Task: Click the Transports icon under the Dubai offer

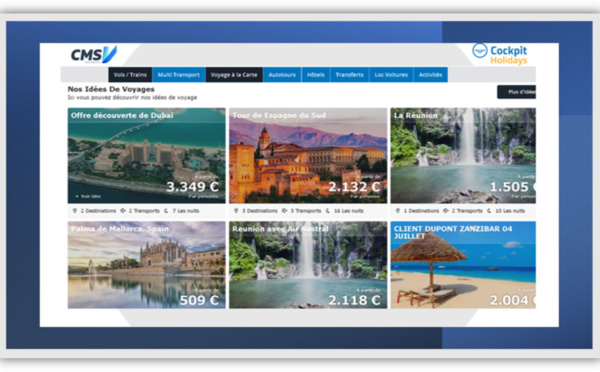Action: pyautogui.click(x=123, y=210)
